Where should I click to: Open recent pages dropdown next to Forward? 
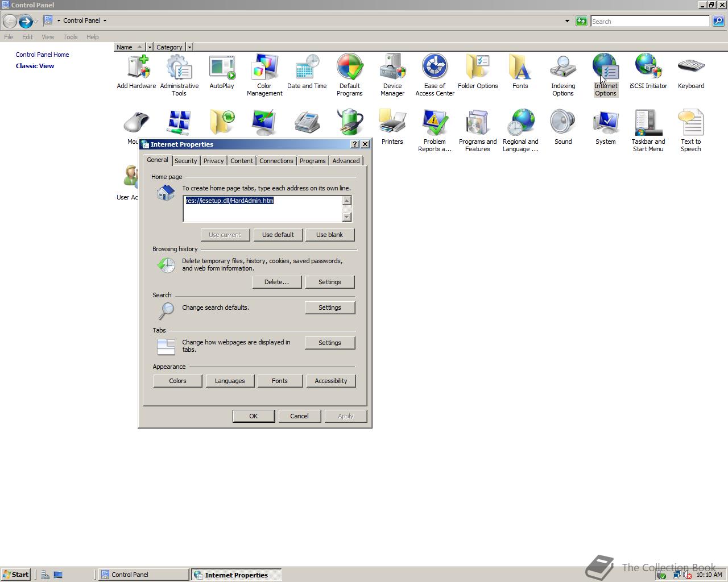pos(36,21)
